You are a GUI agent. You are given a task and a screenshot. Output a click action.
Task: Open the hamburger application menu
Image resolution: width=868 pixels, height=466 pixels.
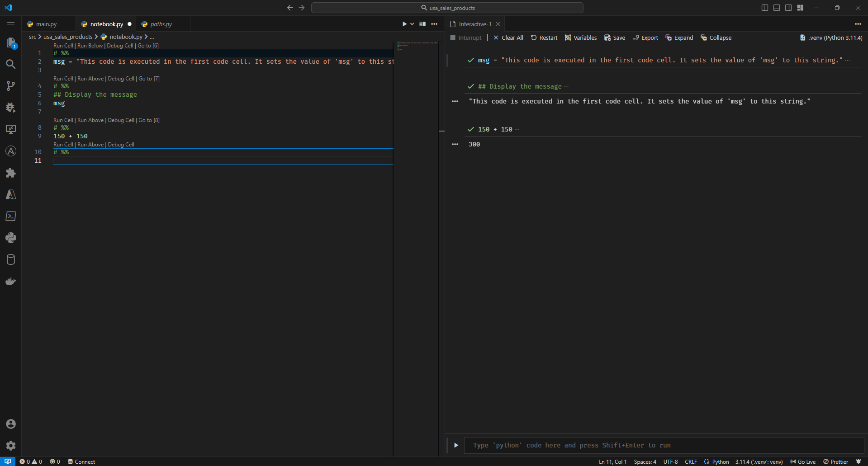pos(11,24)
